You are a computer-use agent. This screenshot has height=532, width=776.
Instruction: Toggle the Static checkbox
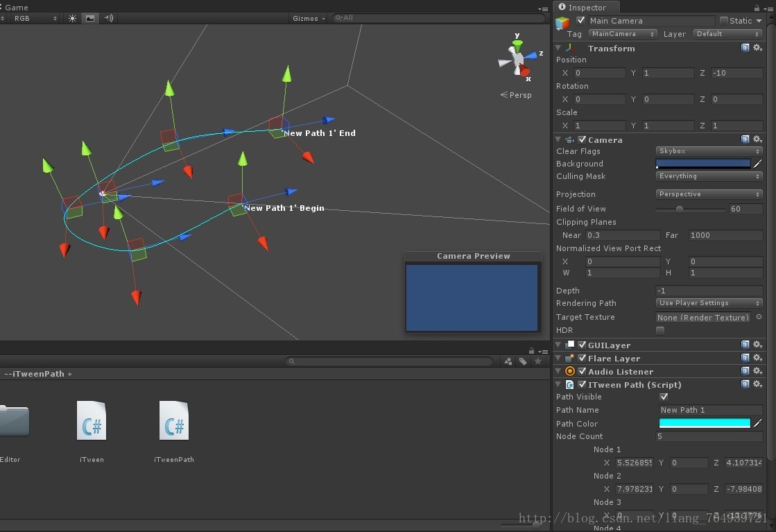click(724, 21)
